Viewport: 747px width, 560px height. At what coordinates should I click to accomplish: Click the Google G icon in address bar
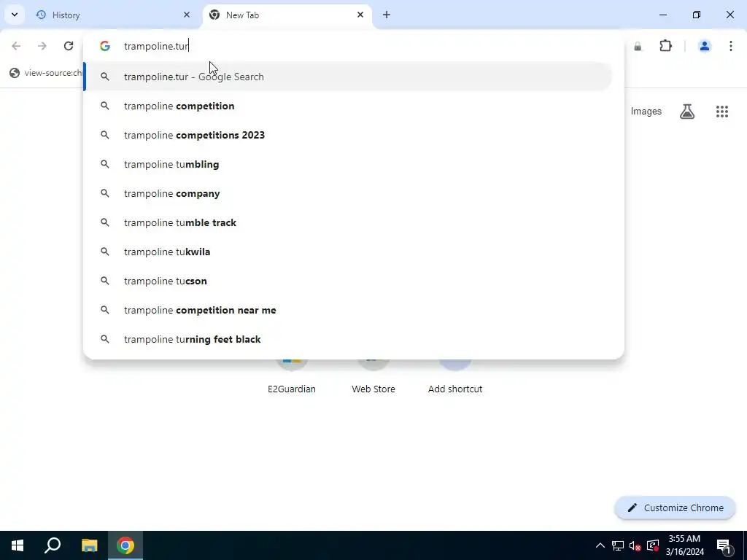(x=105, y=46)
